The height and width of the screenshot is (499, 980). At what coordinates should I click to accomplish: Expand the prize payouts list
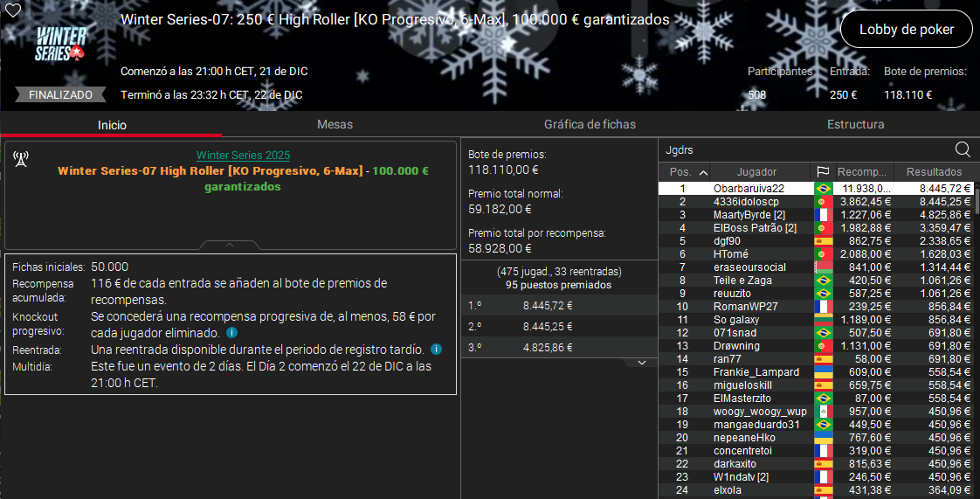642,362
